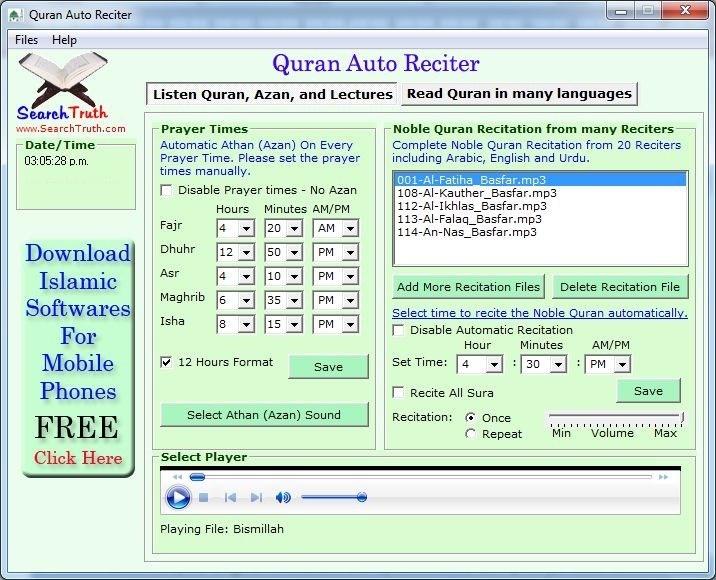Open the Asr AM/PM dropdown

pyautogui.click(x=350, y=276)
